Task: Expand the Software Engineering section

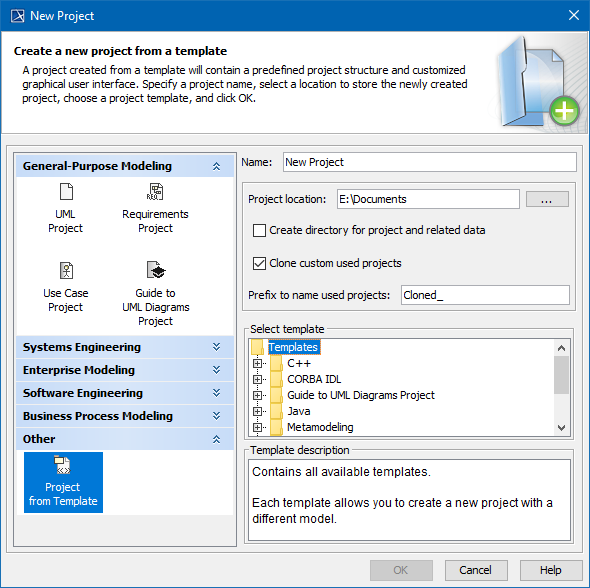Action: (216, 393)
